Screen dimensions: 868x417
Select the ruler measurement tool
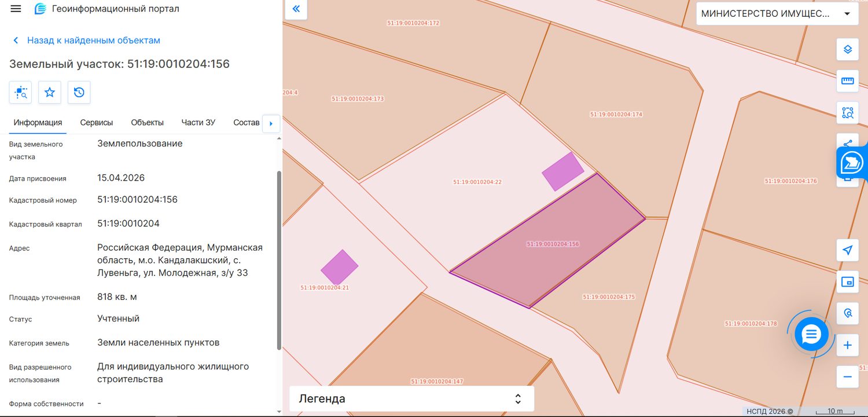click(x=848, y=81)
